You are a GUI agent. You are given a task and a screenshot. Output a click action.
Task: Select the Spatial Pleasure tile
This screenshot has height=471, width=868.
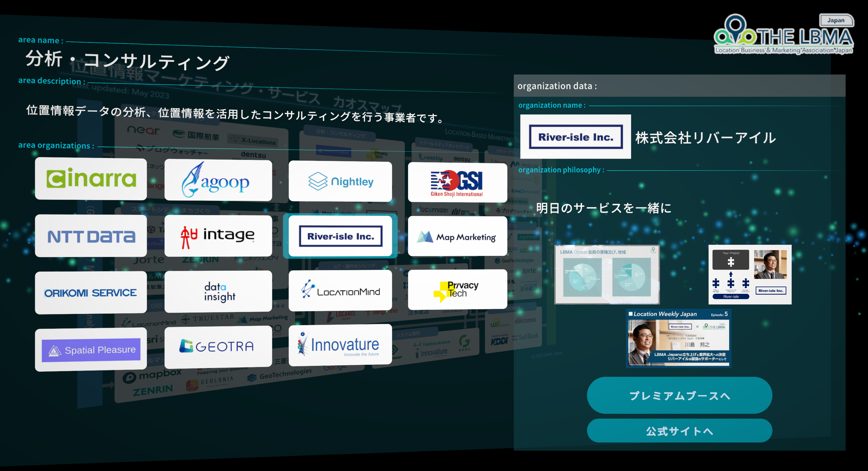pos(91,350)
